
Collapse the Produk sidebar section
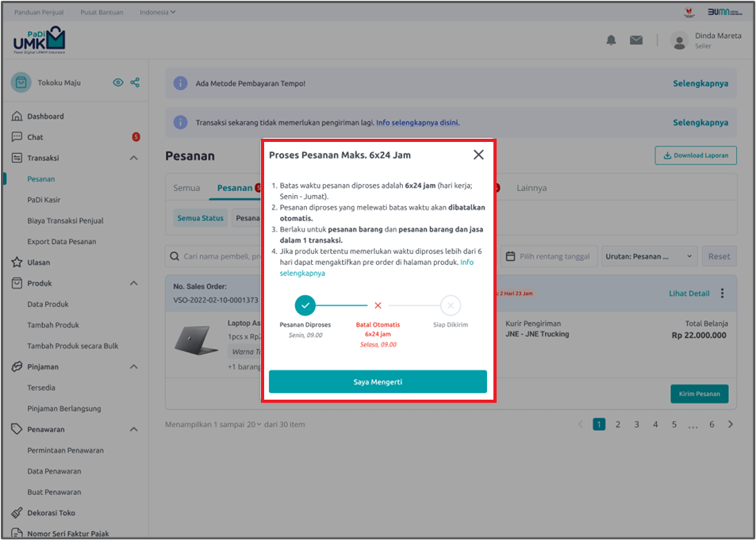click(x=133, y=283)
